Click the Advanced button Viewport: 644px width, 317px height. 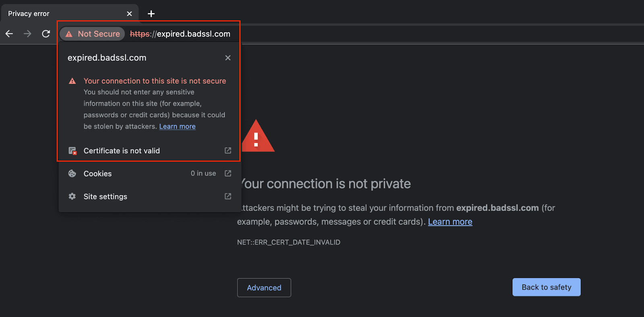click(x=264, y=288)
